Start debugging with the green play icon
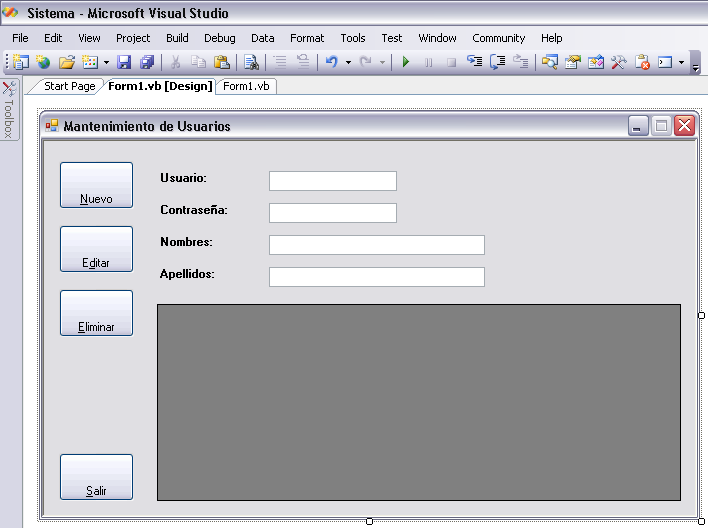This screenshot has width=708, height=528. click(x=406, y=62)
